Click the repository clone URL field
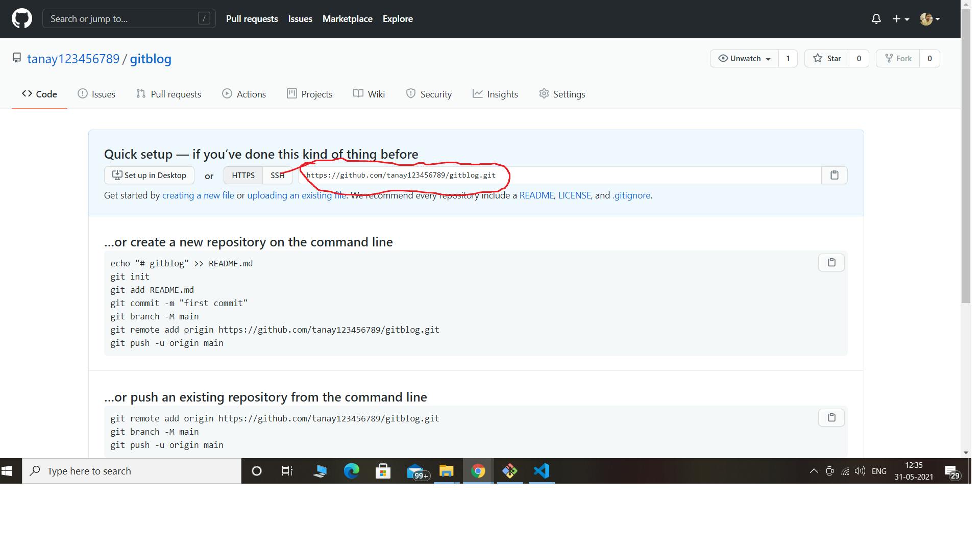Viewport: 980px width, 551px height. (560, 175)
